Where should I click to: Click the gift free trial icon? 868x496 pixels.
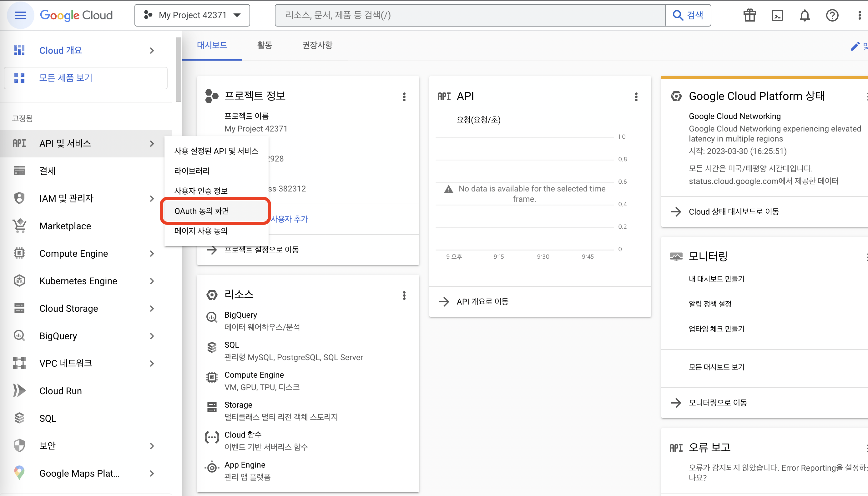click(x=749, y=15)
